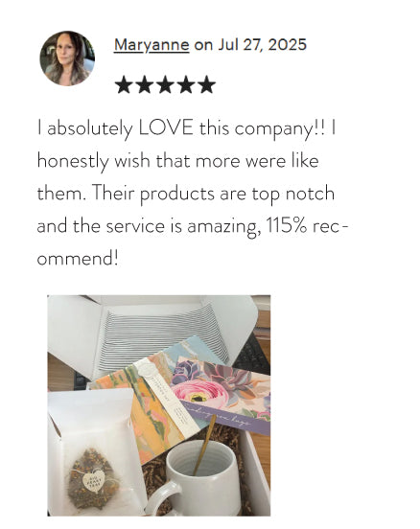Click the phrase 'Their products are top notch'
Screen dimensions: 420x529
coord(214,194)
